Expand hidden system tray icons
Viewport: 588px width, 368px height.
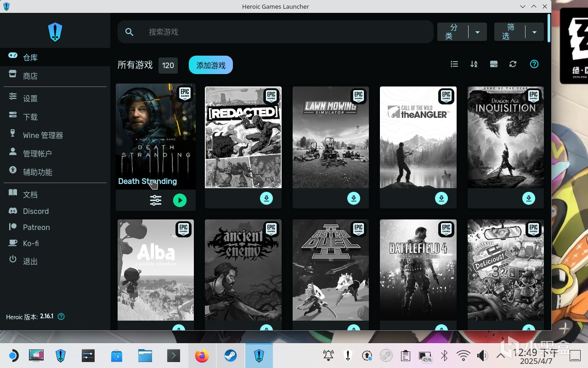(x=501, y=356)
